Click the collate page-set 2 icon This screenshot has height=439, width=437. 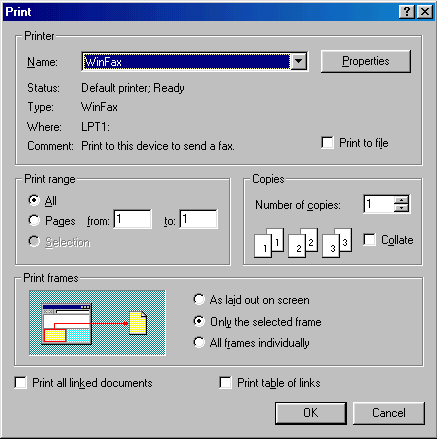point(303,243)
